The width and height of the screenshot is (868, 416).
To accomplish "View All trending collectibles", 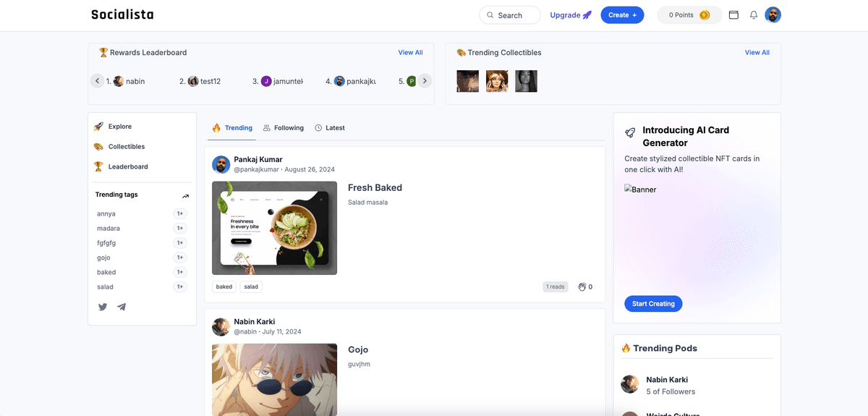I will 757,53.
